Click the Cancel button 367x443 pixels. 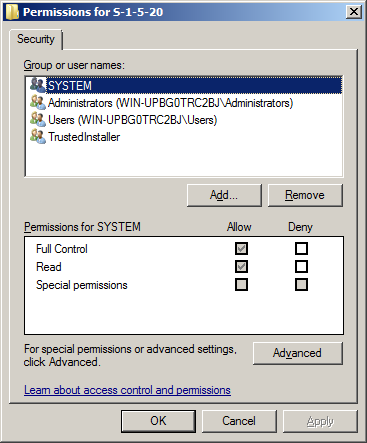(239, 421)
